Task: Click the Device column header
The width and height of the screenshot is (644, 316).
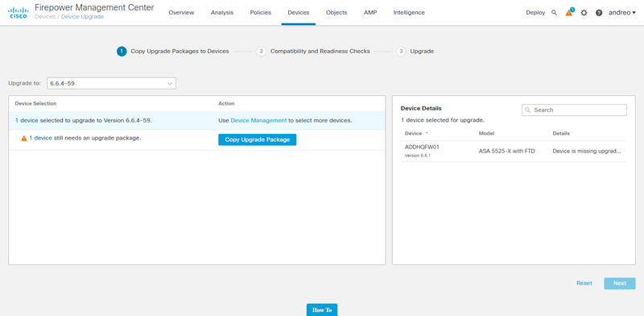Action: click(x=413, y=133)
